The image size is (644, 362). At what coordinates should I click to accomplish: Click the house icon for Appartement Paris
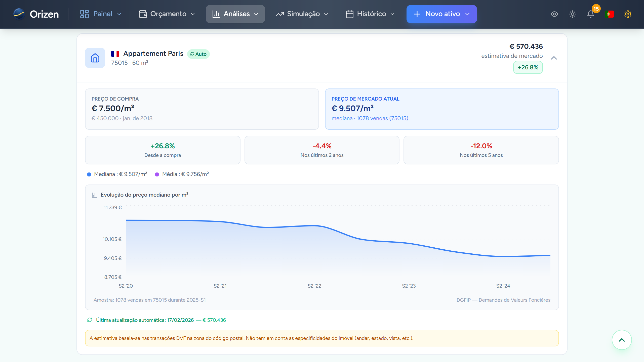click(x=95, y=58)
